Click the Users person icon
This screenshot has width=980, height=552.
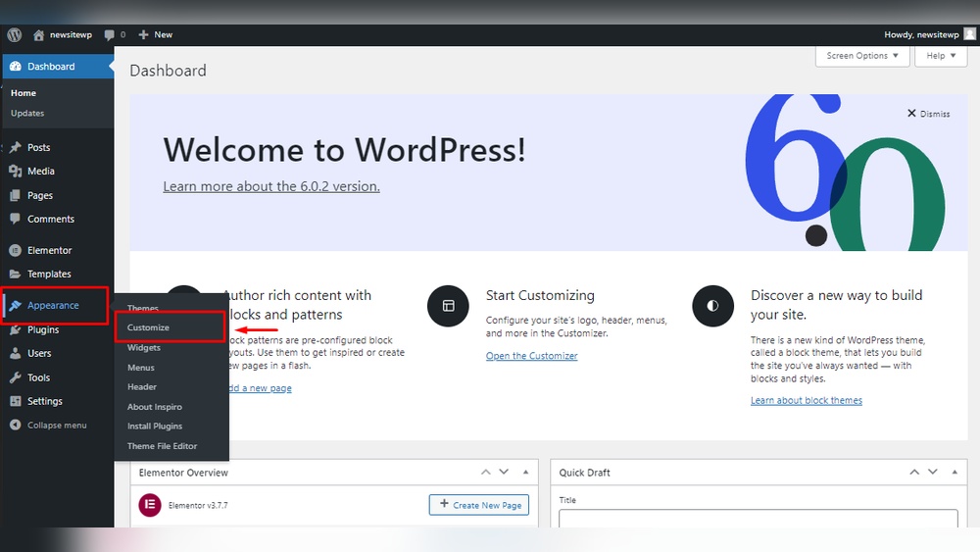15,354
